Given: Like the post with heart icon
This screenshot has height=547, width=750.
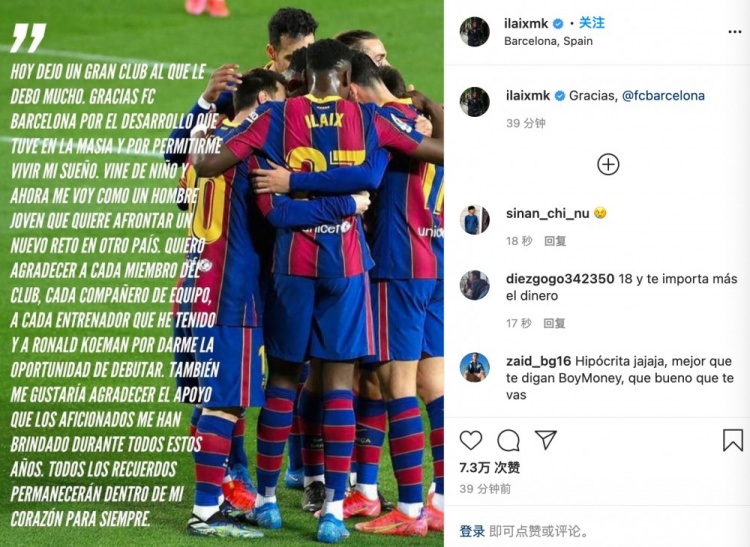Looking at the screenshot, I should (471, 440).
